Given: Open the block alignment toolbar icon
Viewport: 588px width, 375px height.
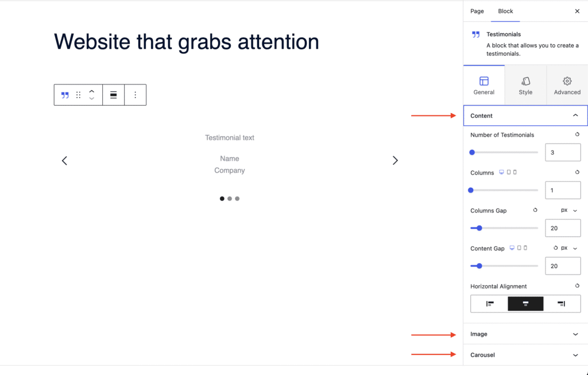Looking at the screenshot, I should [113, 95].
